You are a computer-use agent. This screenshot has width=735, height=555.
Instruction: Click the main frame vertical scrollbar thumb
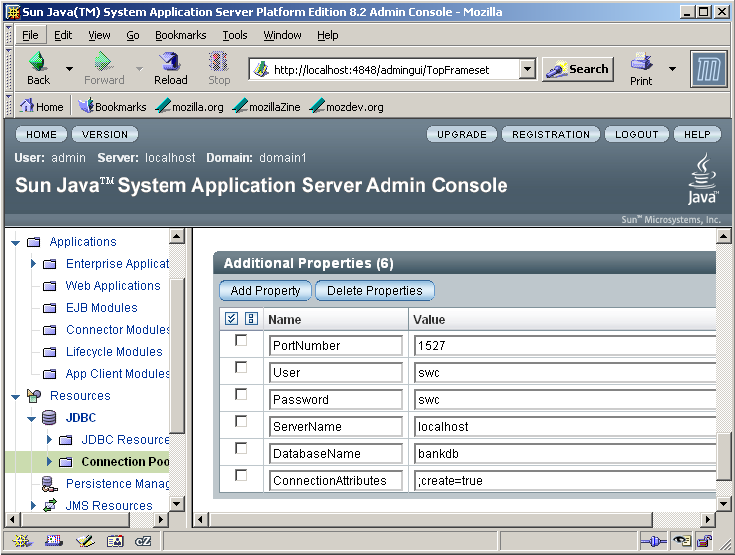[x=724, y=457]
